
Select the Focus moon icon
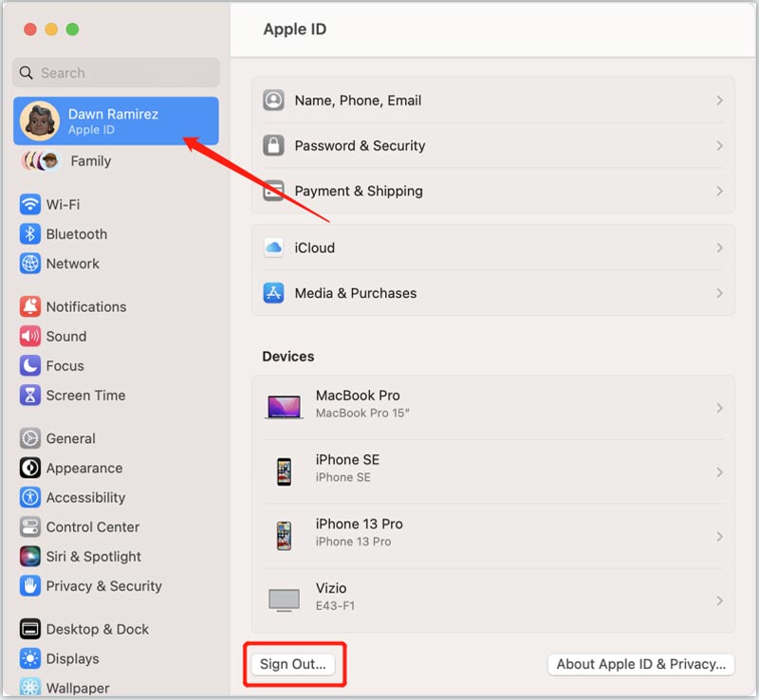(30, 365)
